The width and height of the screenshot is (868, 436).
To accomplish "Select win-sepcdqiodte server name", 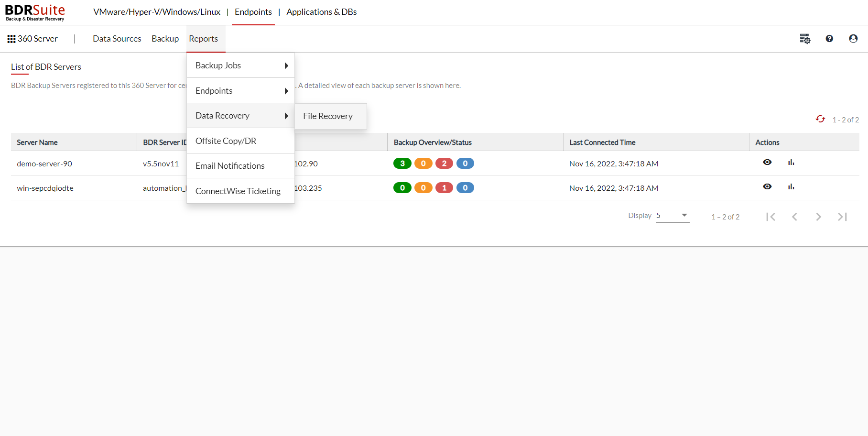I will point(45,188).
